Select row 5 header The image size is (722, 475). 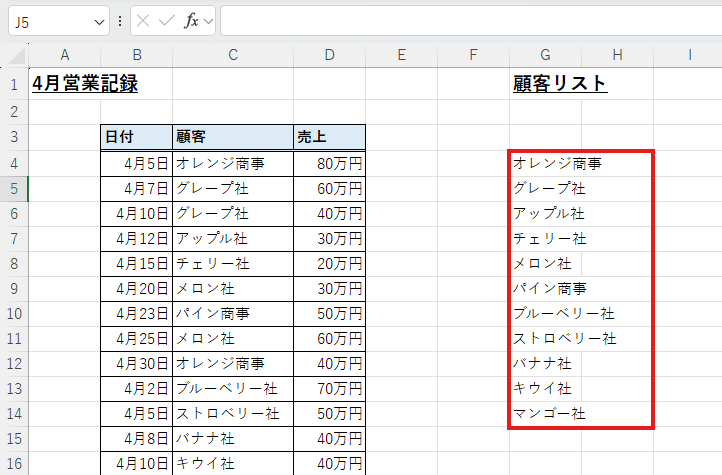[15, 188]
